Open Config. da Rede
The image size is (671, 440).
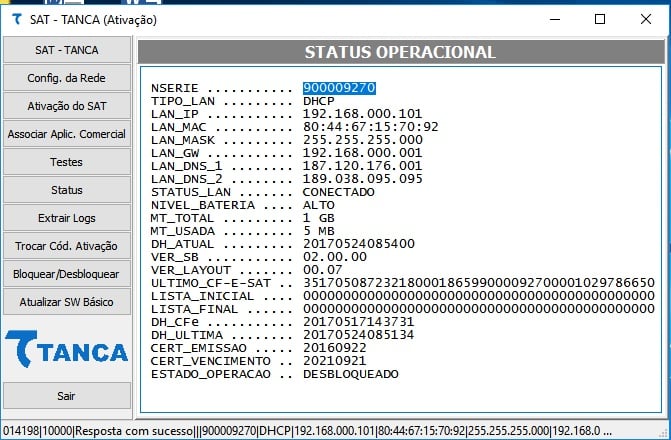pyautogui.click(x=67, y=78)
